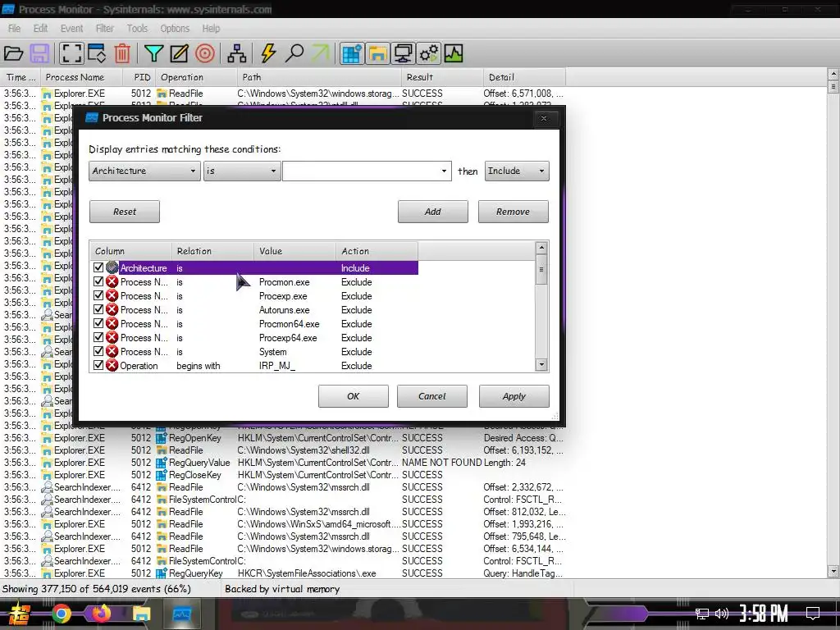Screen dimensions: 840x630
Task: Click the Start menu icon
Action: click(x=19, y=614)
